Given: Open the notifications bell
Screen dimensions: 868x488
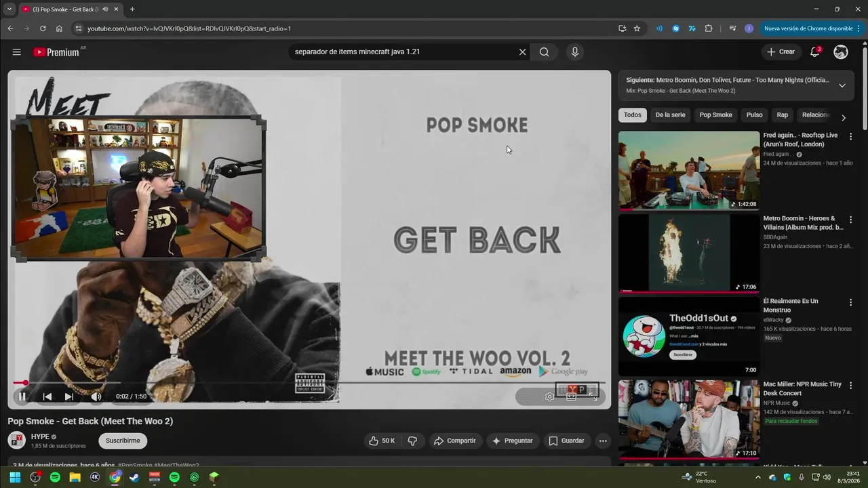Looking at the screenshot, I should tap(815, 52).
